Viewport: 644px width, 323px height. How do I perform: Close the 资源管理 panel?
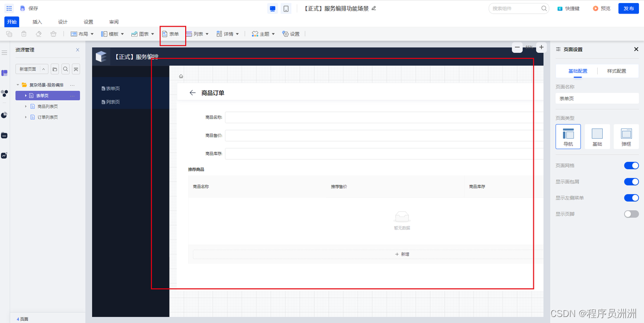pos(77,50)
